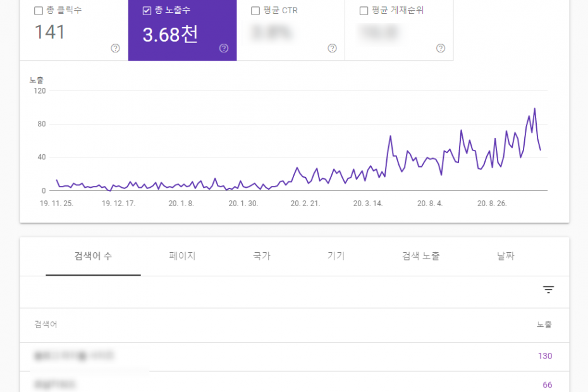This screenshot has height=392, width=588.
Task: Click the 141 total clicks value
Action: tap(49, 32)
